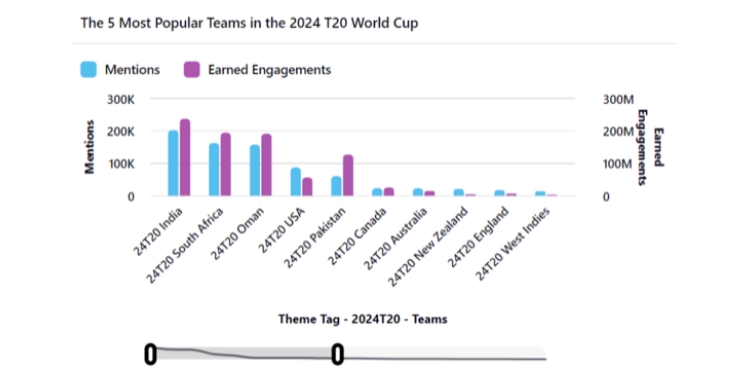Click the 24T20 Pakistan axis label
This screenshot has width=750, height=375.
click(315, 237)
